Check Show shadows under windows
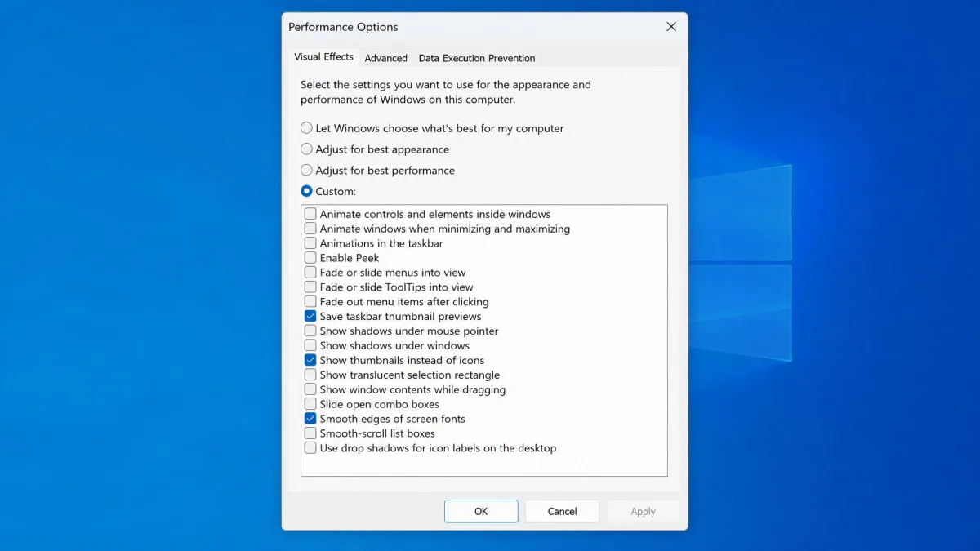Image resolution: width=980 pixels, height=551 pixels. tap(310, 345)
